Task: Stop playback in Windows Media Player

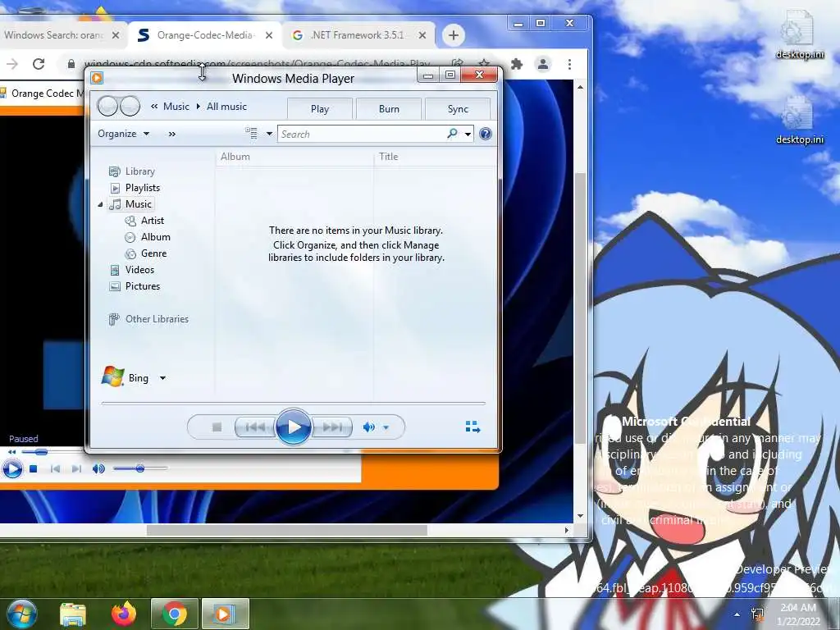Action: tap(217, 427)
